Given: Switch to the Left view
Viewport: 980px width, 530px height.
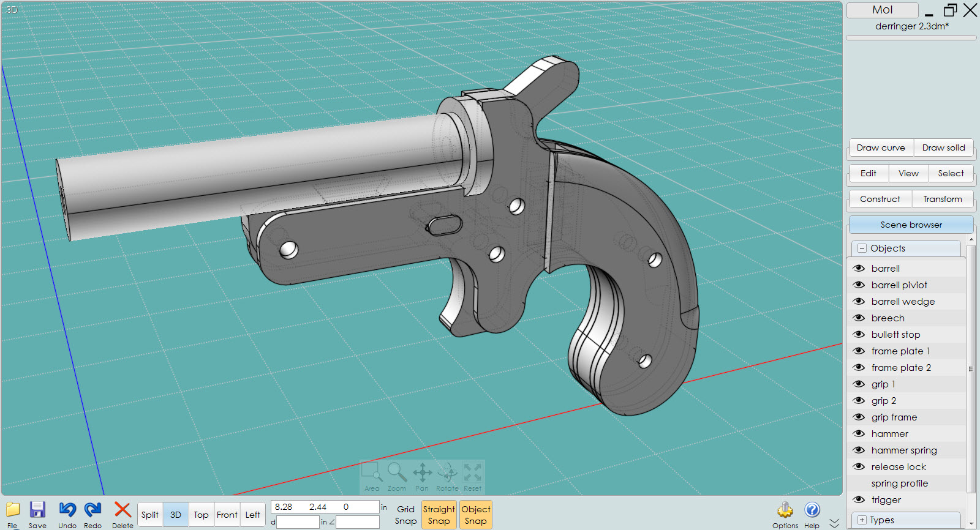Looking at the screenshot, I should 253,515.
